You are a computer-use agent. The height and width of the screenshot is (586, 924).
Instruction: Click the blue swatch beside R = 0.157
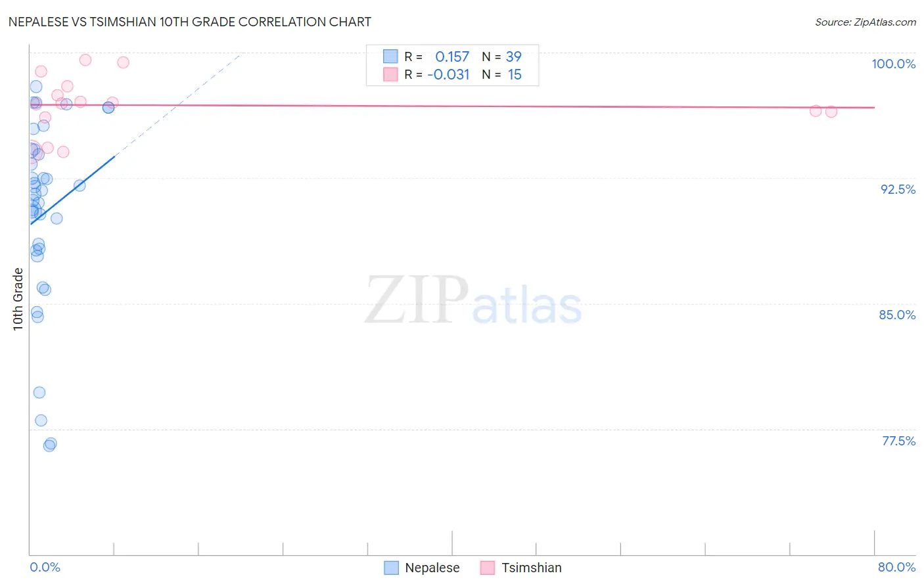point(391,56)
